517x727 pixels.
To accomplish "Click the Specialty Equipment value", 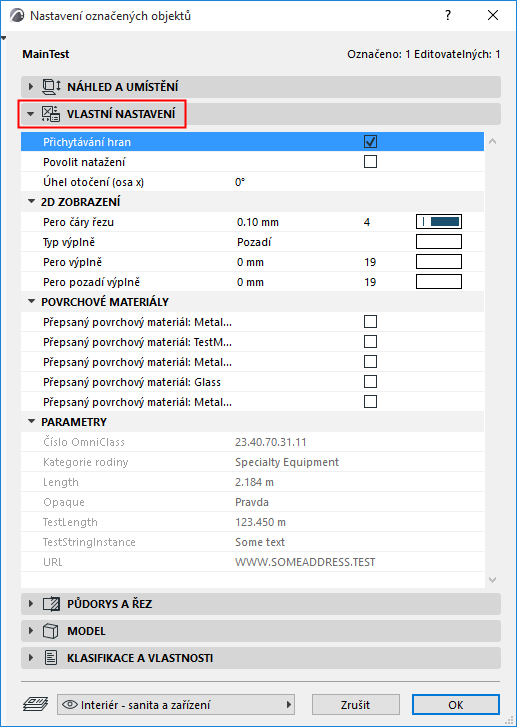I will tap(287, 462).
